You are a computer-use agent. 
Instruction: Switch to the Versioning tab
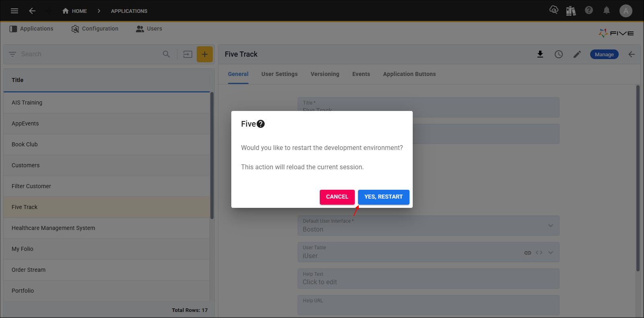click(x=325, y=74)
